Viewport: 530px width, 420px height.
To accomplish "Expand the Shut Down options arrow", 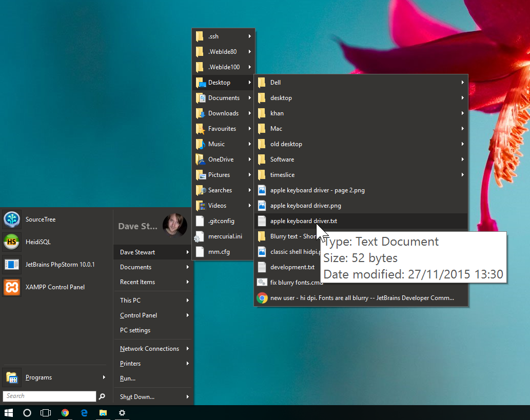I will tap(188, 397).
